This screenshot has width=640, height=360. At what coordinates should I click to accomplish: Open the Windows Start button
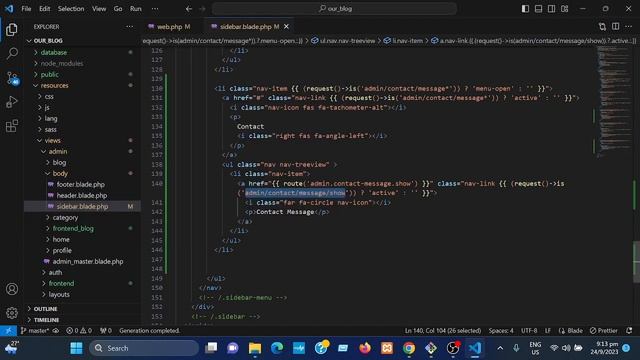(x=76, y=348)
